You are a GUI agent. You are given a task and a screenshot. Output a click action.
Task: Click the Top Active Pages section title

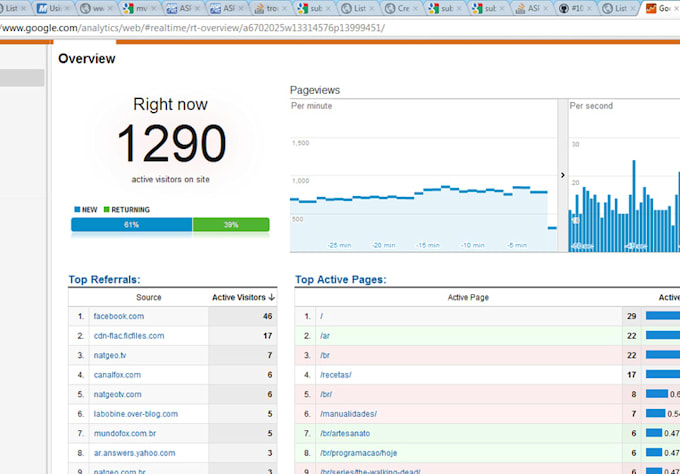340,279
